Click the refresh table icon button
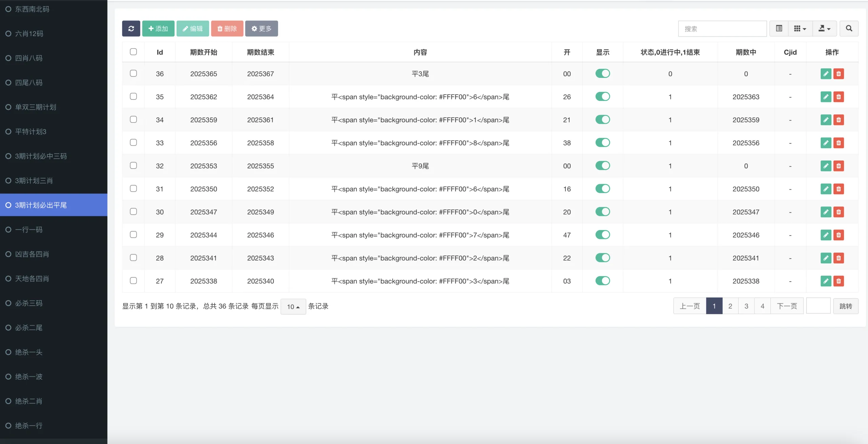This screenshot has width=868, height=444. [131, 28]
